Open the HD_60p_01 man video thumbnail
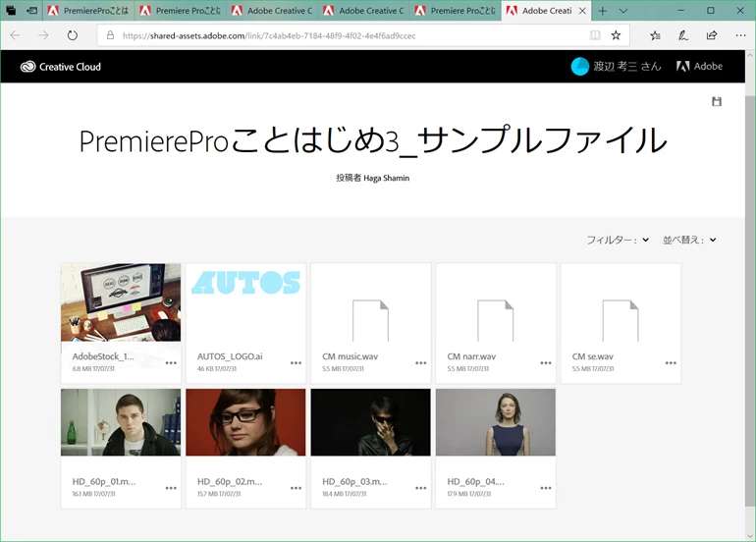The height and width of the screenshot is (542, 756). (x=121, y=422)
